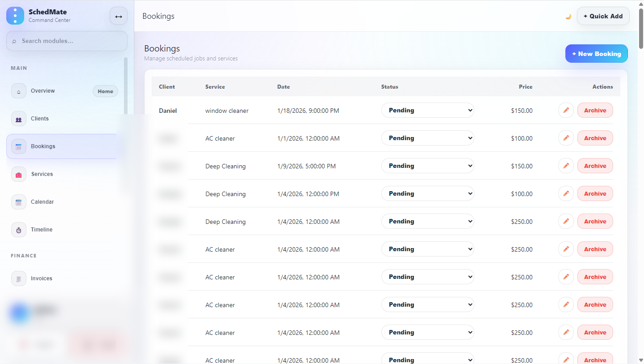This screenshot has height=364, width=644.
Task: Open the status dropdown for Daniel's booking
Action: coord(427,110)
